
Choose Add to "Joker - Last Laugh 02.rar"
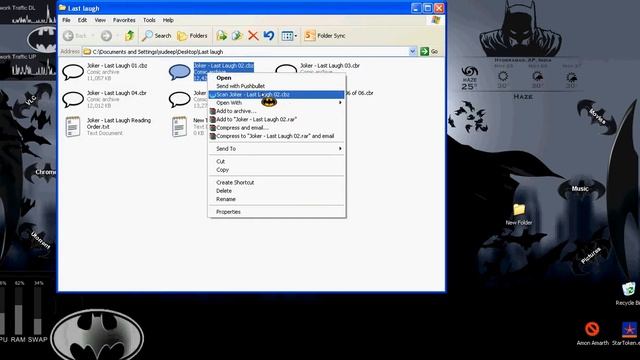(x=277, y=120)
